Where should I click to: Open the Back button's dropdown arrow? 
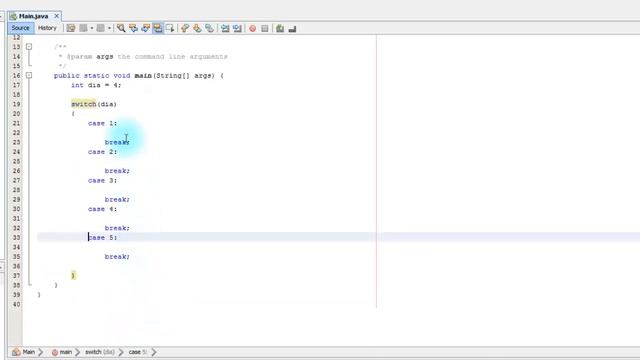click(92, 28)
